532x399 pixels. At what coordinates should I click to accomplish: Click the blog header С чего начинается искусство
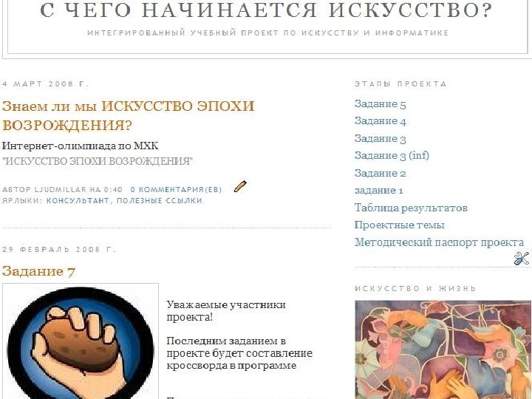[x=266, y=10]
